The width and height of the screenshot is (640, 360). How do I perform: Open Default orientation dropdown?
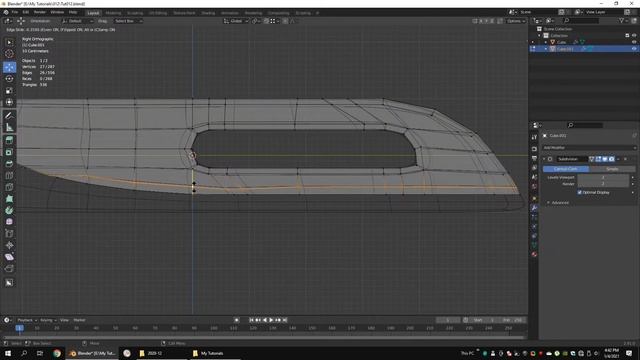[77, 21]
